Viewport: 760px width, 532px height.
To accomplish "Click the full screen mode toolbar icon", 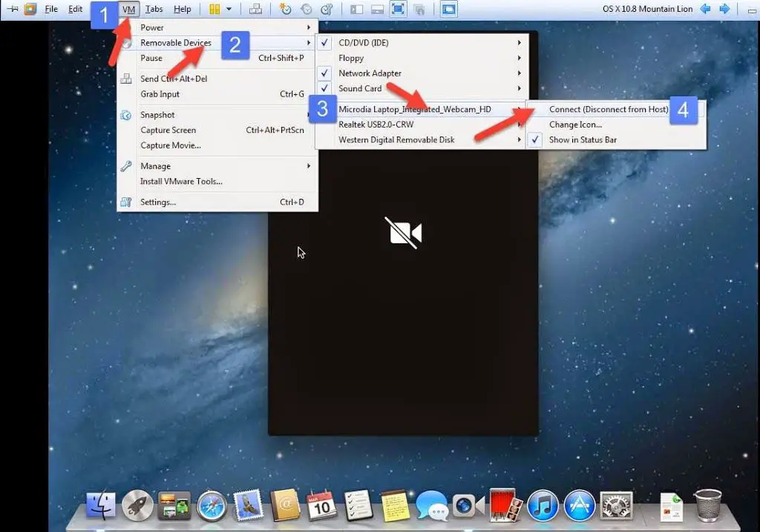I will point(398,9).
